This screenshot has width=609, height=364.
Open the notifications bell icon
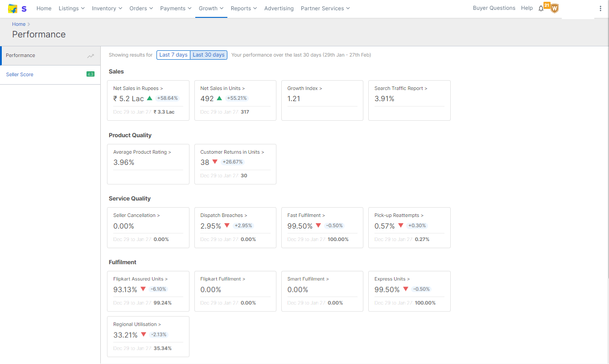pos(541,8)
